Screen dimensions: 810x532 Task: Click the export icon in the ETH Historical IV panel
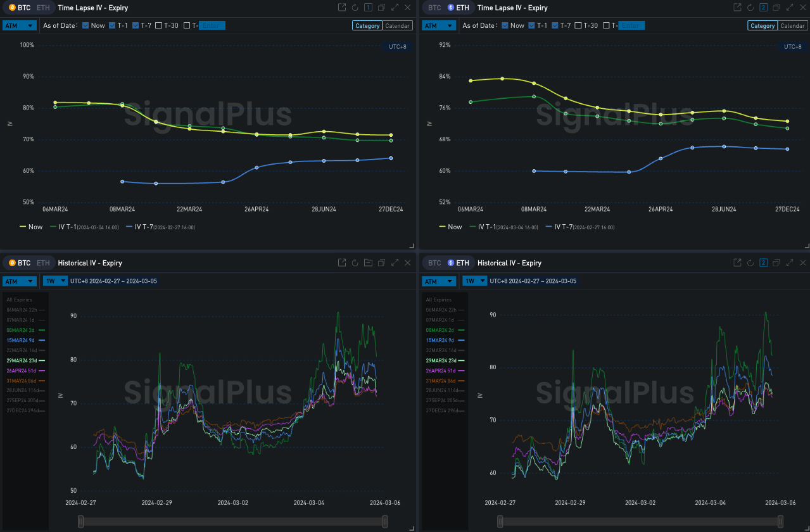point(737,263)
